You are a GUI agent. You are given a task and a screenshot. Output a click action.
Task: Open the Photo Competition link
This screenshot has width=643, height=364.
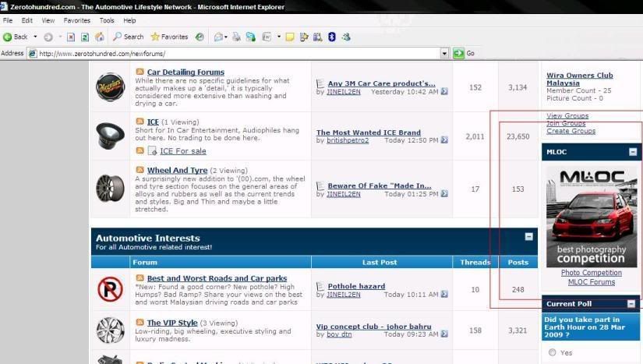point(592,273)
